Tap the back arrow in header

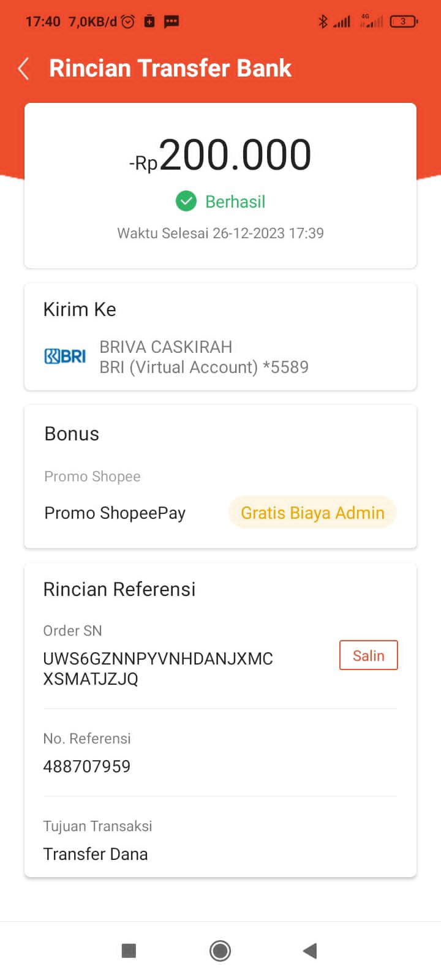pos(24,69)
